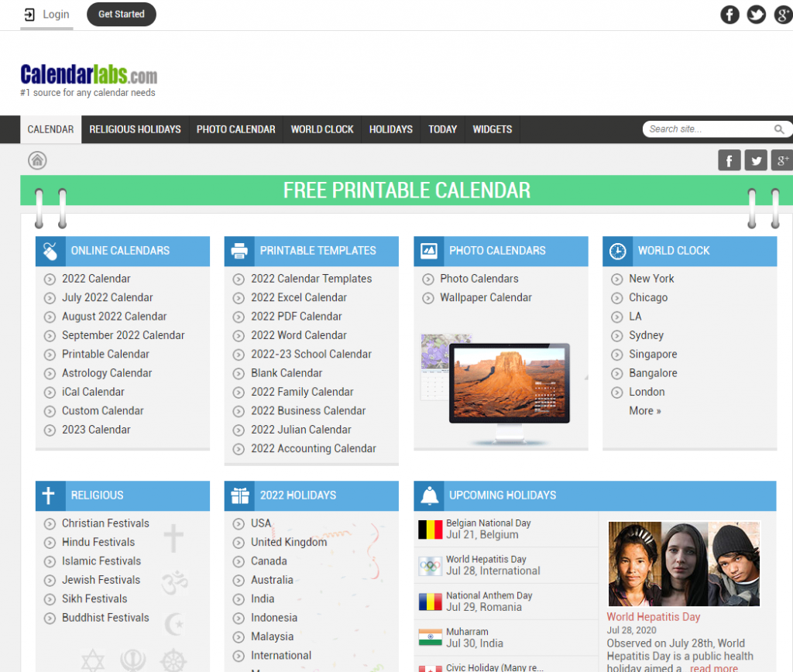793x672 pixels.
Task: Click the search magnifier icon
Action: click(x=779, y=129)
